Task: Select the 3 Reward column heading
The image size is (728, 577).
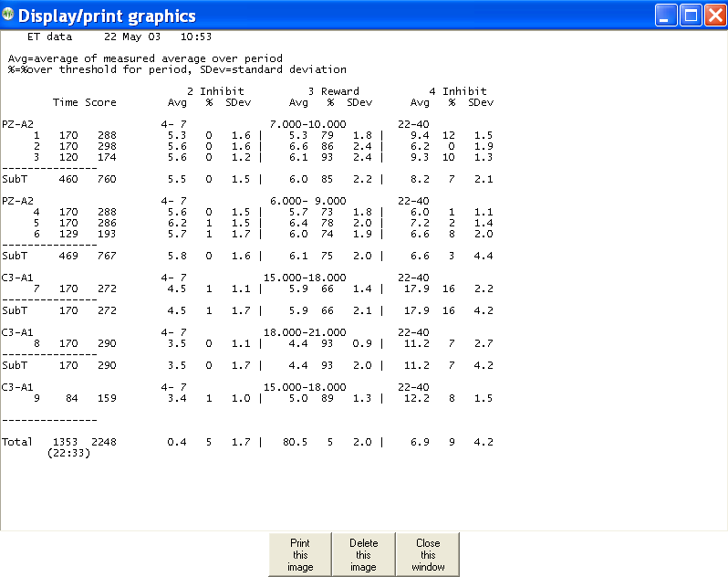Action: 333,91
